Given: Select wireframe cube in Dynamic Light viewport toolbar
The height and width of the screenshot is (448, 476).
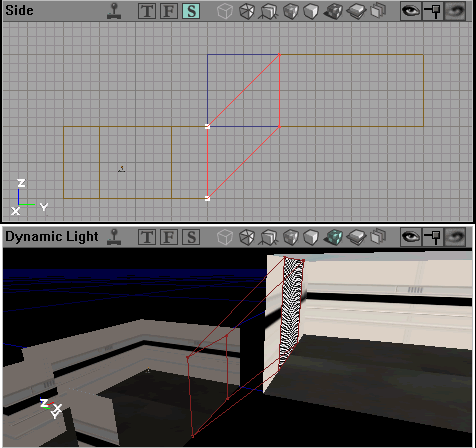Looking at the screenshot, I should click(x=225, y=237).
